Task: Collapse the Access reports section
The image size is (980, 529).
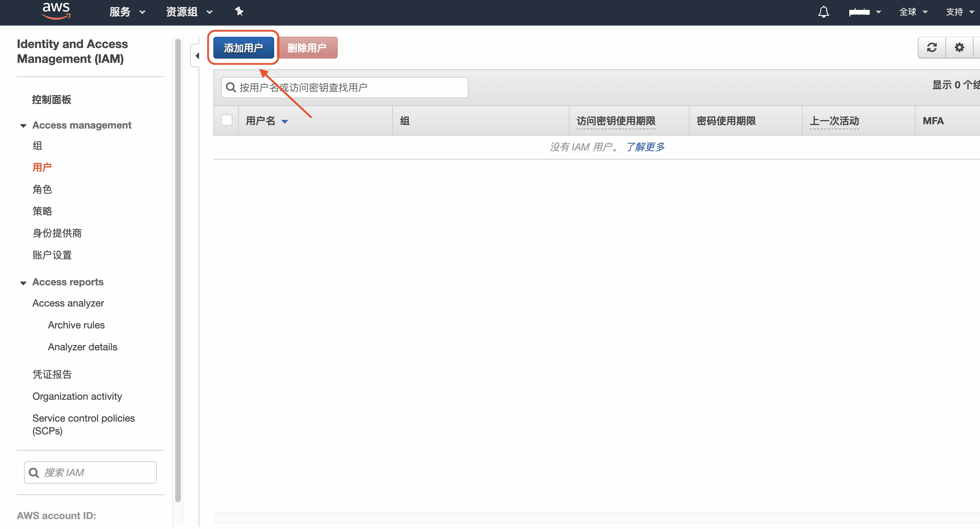Action: 23,283
